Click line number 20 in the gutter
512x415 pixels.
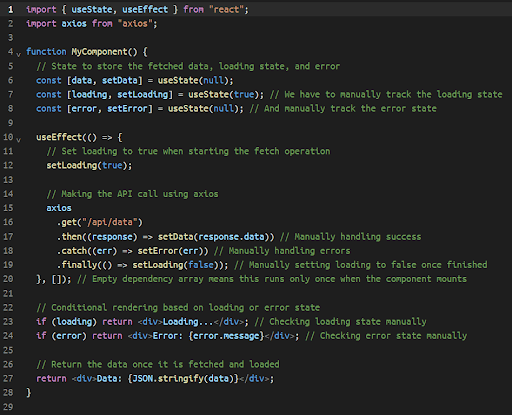click(x=8, y=279)
